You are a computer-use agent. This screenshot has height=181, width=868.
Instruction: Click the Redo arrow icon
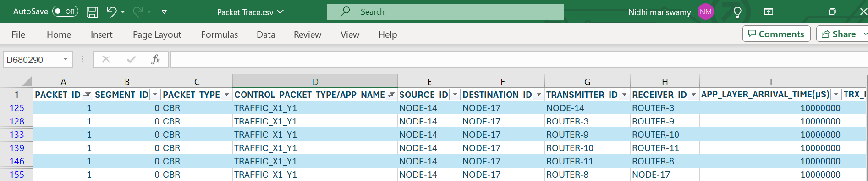(137, 11)
